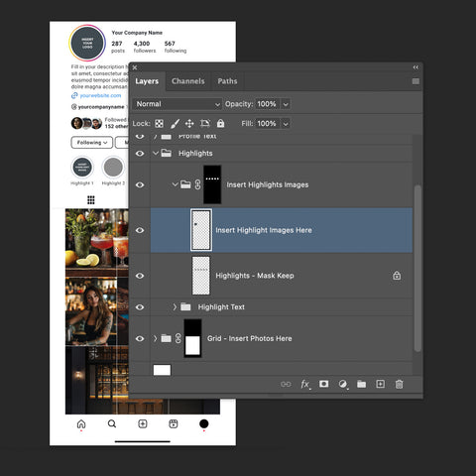
Task: Select Insert Highlight Images Here layer thumbnail
Action: 201,230
